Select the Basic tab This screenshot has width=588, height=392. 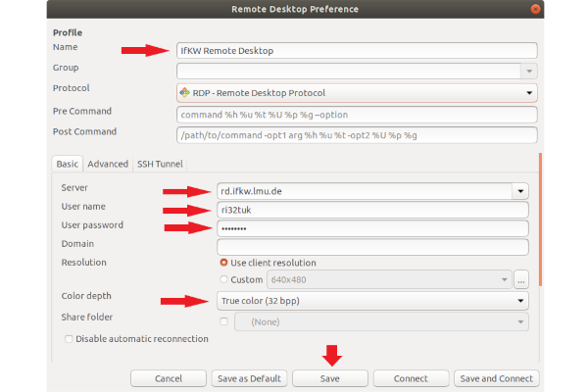(67, 164)
